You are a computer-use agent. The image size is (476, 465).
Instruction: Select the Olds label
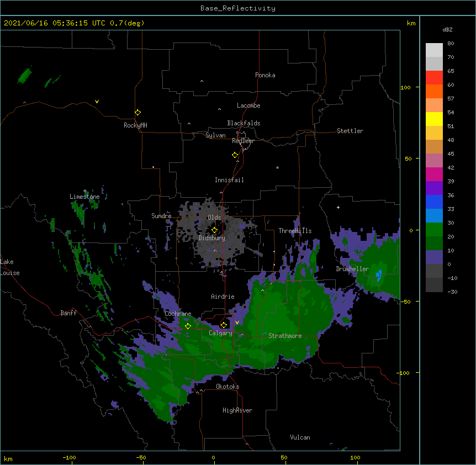(x=214, y=218)
